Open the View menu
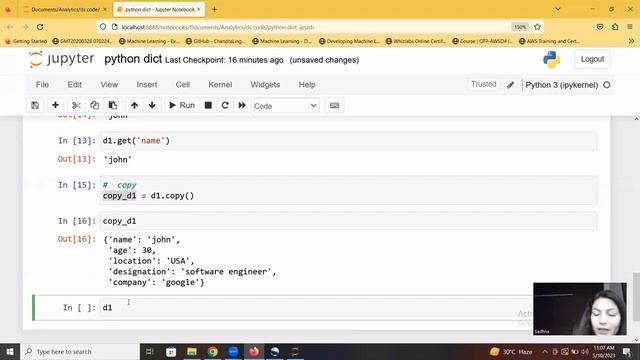640x360 pixels. point(109,84)
